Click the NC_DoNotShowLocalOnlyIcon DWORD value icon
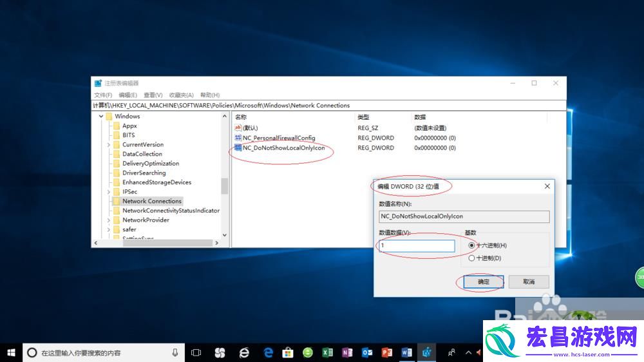 [238, 148]
